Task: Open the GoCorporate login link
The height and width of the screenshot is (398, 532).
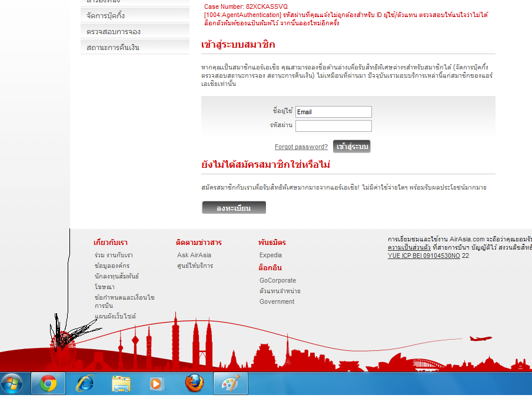Action: click(278, 281)
